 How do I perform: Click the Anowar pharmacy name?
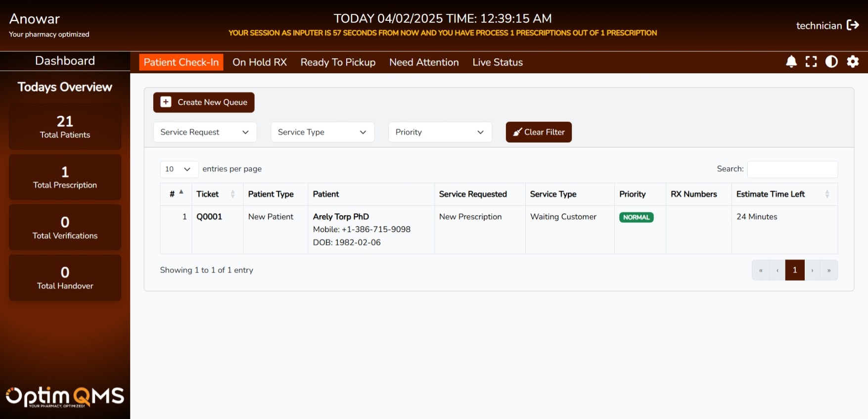pos(35,19)
